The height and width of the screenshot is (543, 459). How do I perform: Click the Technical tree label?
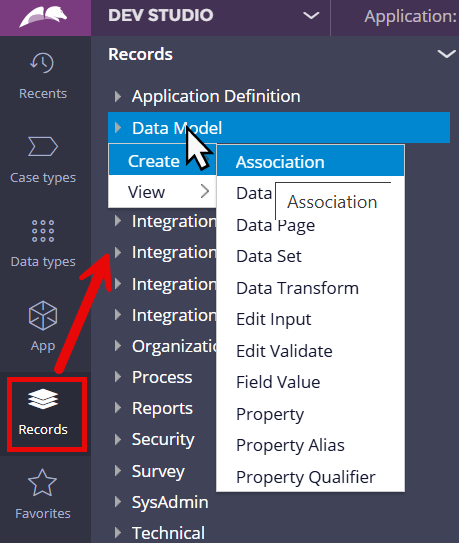click(168, 533)
